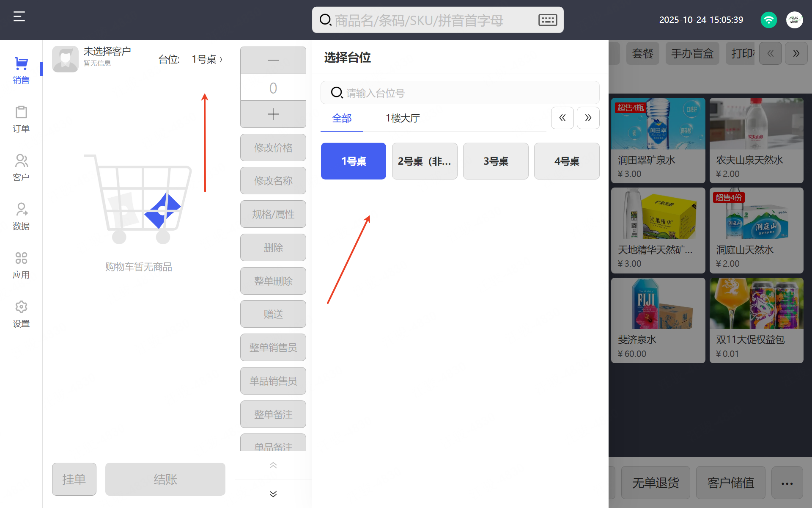
Task: Decrease quantity with the minus button
Action: [x=273, y=61]
